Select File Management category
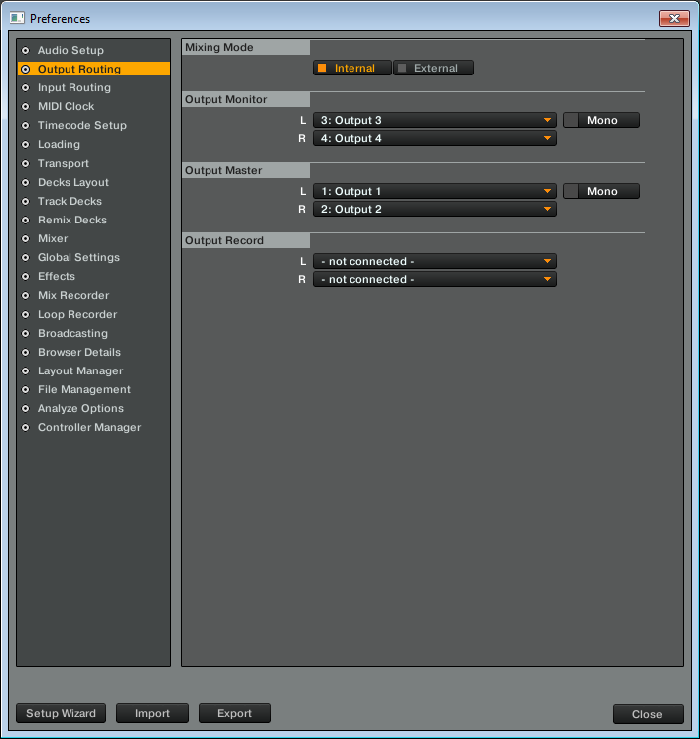This screenshot has width=700, height=739. tap(93, 389)
